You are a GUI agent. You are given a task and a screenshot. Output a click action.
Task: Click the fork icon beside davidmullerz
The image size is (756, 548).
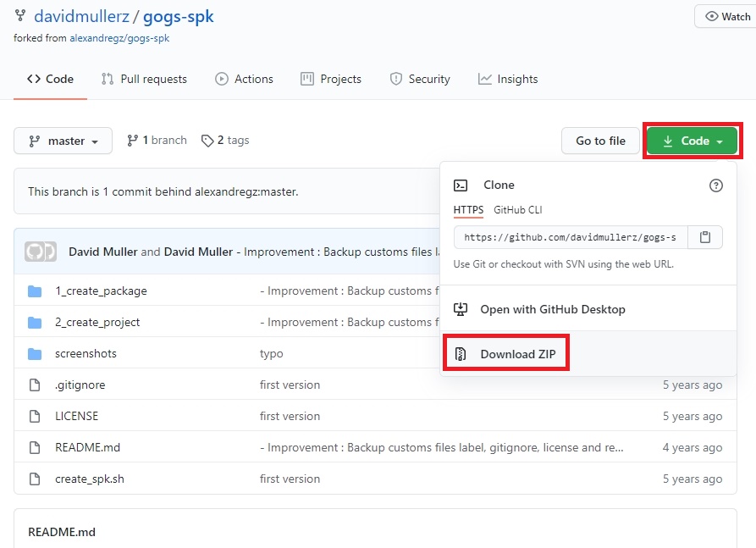(20, 15)
